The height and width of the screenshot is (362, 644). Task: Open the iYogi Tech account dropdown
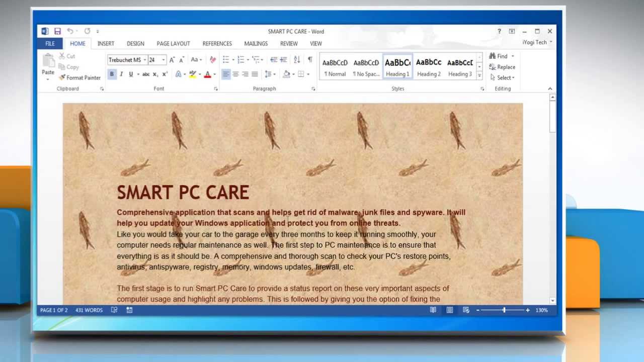point(537,42)
